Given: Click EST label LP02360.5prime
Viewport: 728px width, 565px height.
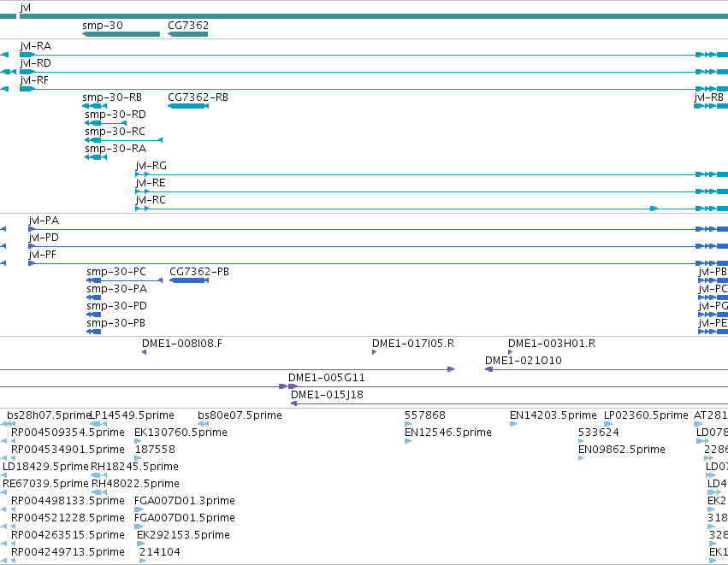Looking at the screenshot, I should [x=646, y=415].
